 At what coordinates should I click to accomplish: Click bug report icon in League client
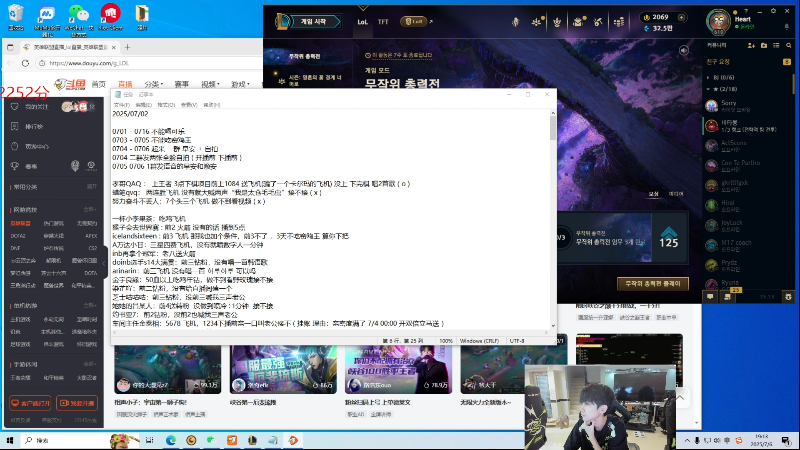788,296
